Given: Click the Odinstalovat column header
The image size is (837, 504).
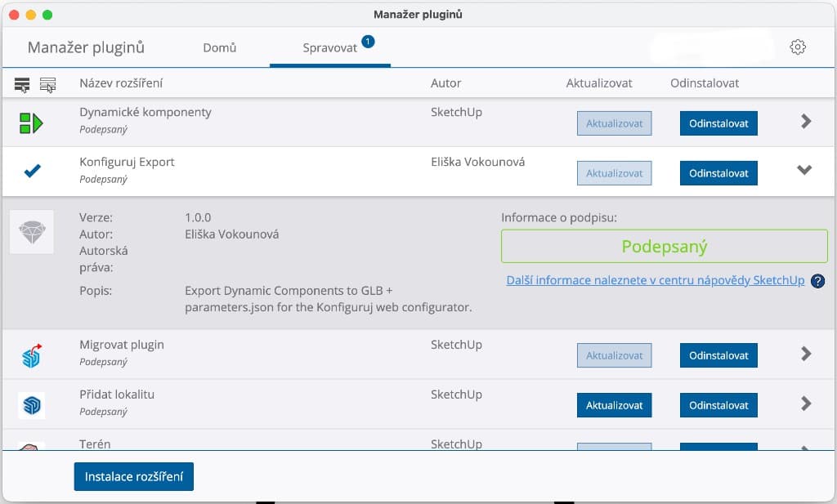Looking at the screenshot, I should click(x=705, y=83).
